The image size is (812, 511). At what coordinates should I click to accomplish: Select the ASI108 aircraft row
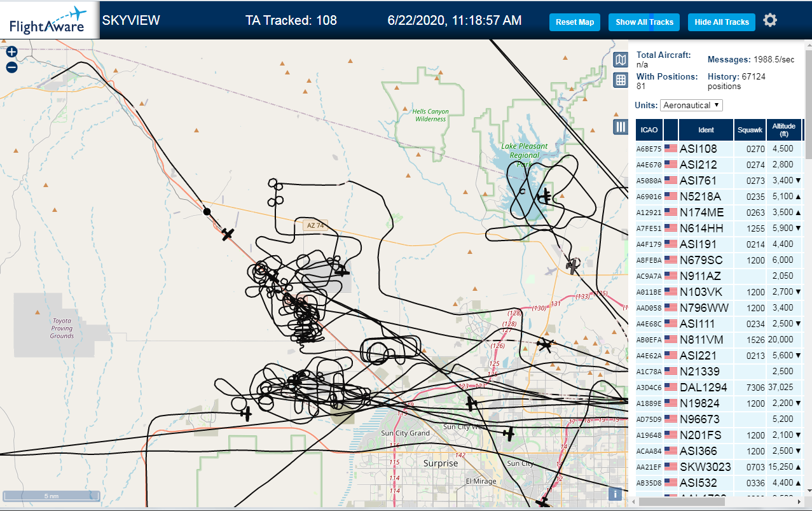(x=719, y=149)
